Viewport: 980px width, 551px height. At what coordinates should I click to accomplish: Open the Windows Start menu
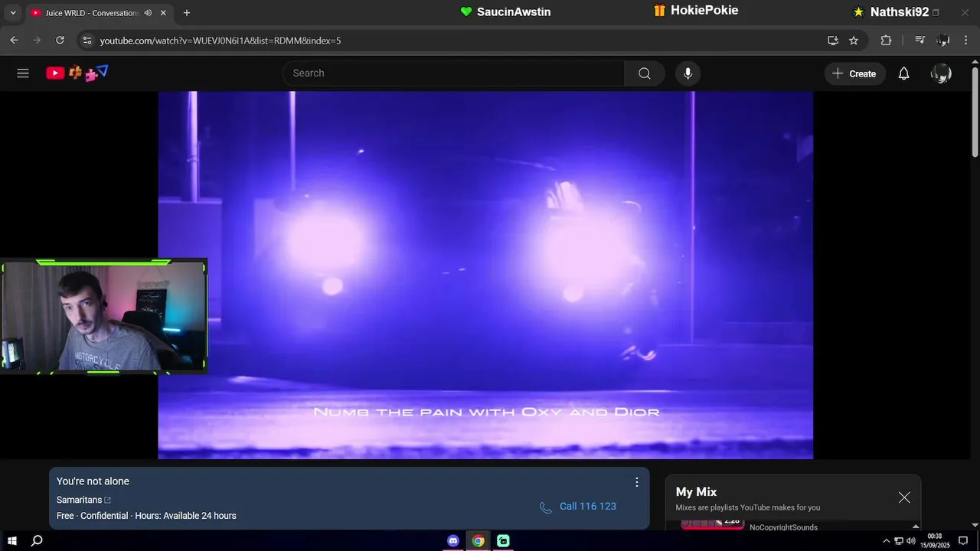(12, 541)
